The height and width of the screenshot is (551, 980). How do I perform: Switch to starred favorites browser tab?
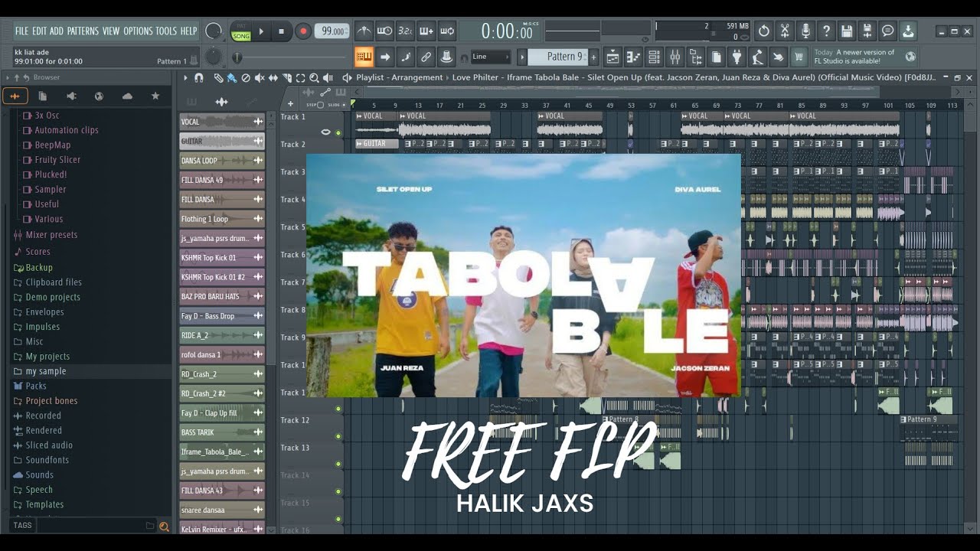coord(155,96)
